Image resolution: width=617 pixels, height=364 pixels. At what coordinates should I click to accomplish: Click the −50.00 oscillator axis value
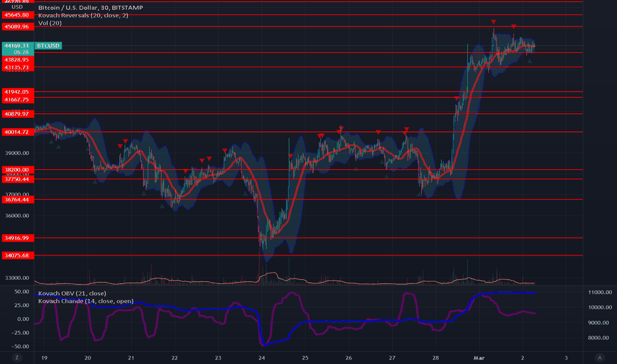[x=20, y=347]
